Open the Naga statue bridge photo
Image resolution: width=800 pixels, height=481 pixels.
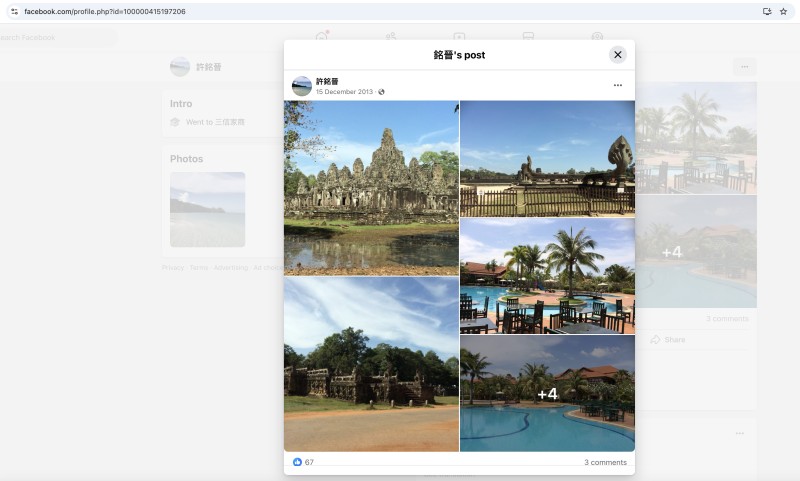(x=547, y=158)
